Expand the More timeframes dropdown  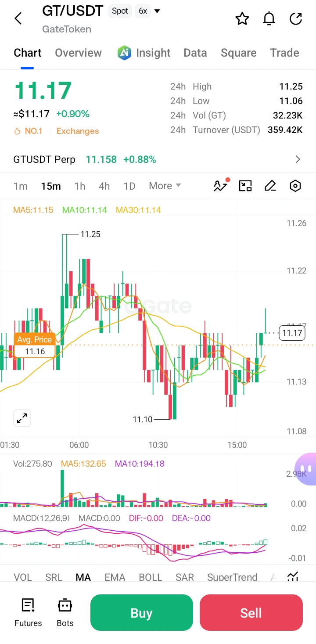point(165,186)
